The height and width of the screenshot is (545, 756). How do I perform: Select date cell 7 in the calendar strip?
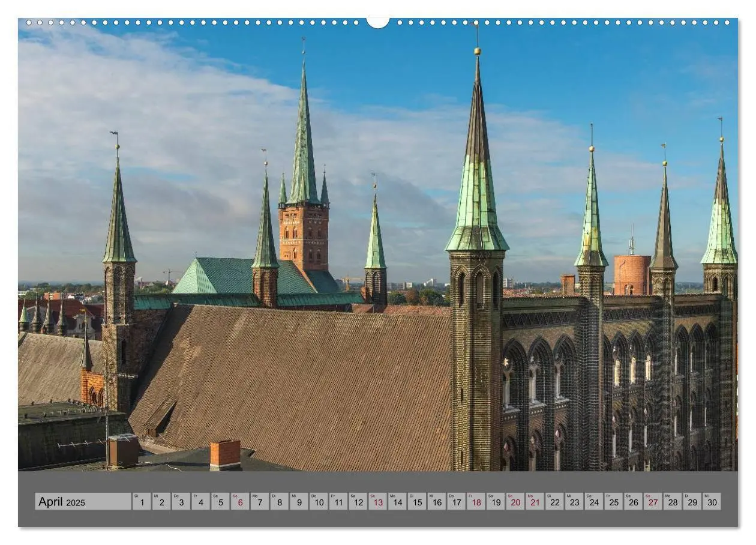(259, 502)
